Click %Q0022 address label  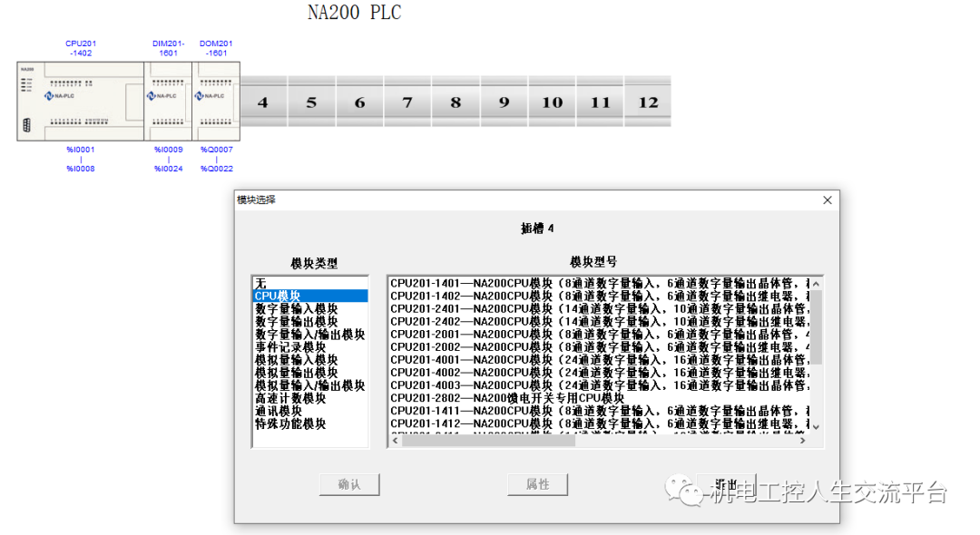217,169
